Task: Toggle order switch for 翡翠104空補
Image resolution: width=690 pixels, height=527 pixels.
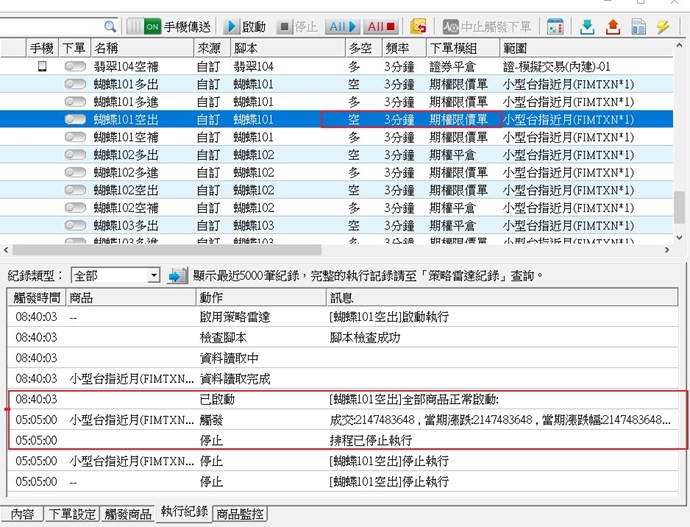Action: tap(75, 67)
